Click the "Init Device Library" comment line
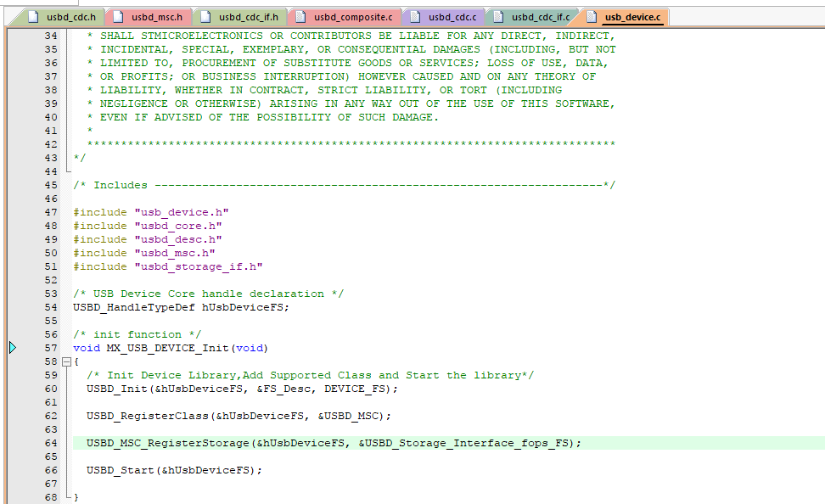This screenshot has width=825, height=504. 311,375
